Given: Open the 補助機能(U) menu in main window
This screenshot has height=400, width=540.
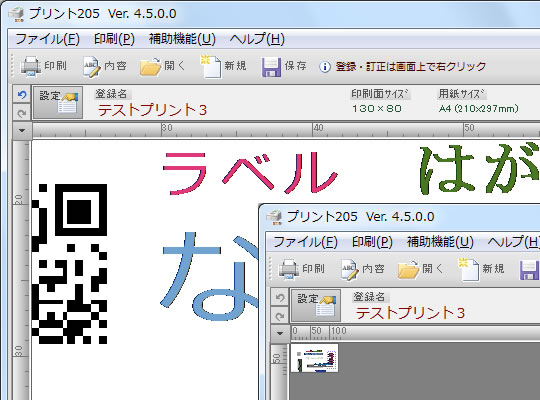Looking at the screenshot, I should pyautogui.click(x=182, y=39).
